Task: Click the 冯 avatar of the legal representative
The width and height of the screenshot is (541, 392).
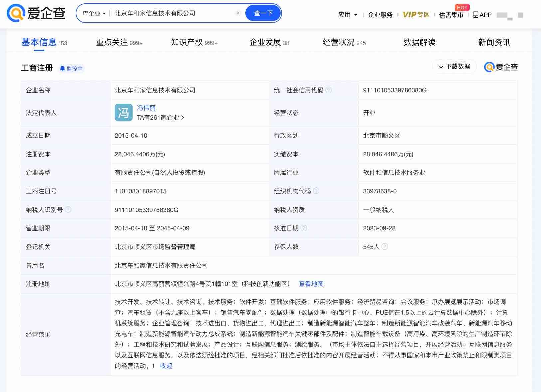Action: (123, 113)
